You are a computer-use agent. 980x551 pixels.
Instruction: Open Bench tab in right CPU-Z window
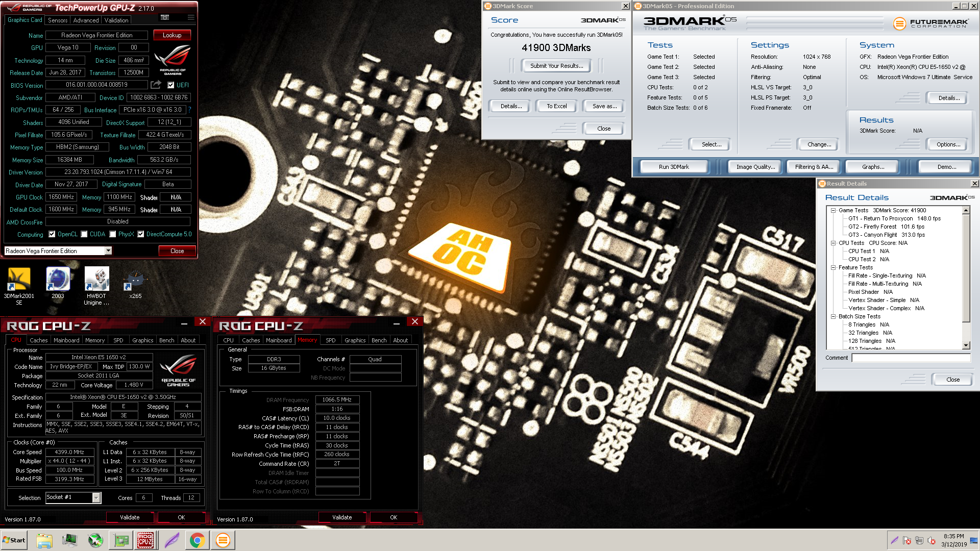coord(379,340)
